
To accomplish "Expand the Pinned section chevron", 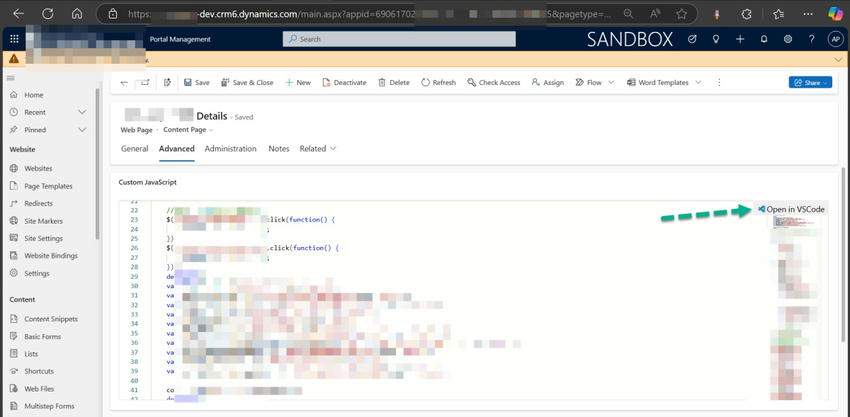I will (x=82, y=130).
